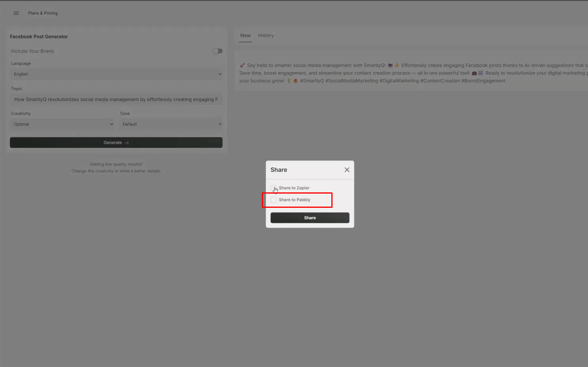Click the Tone field label
588x367 pixels.
click(x=125, y=114)
